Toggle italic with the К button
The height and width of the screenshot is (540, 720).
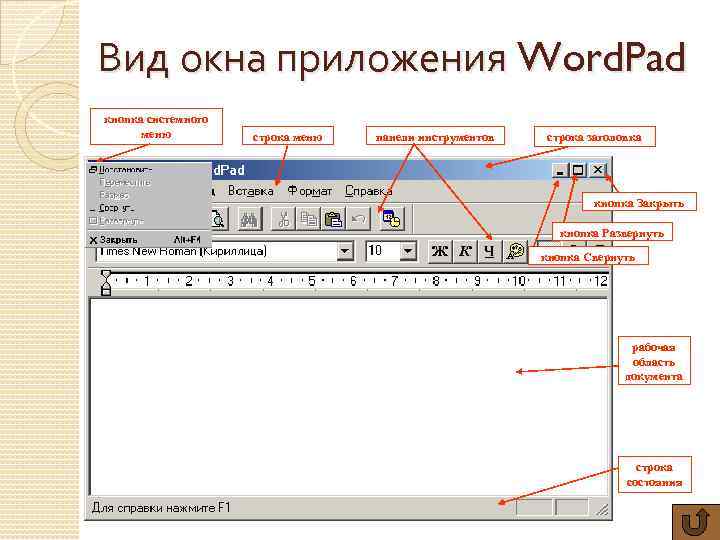pos(465,251)
